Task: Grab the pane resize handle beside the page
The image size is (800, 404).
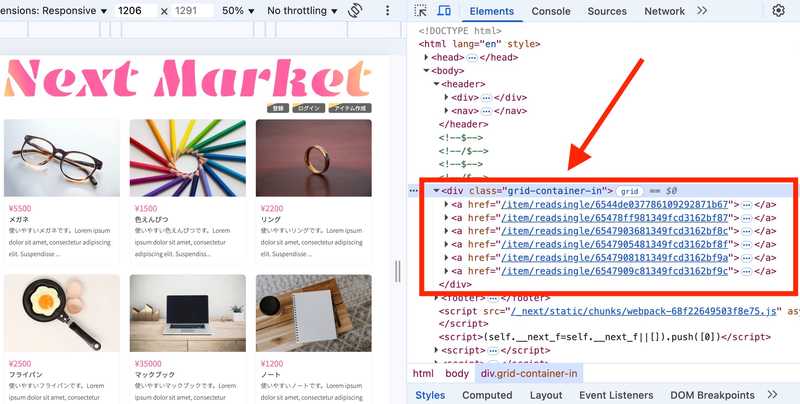Action: coord(397,271)
